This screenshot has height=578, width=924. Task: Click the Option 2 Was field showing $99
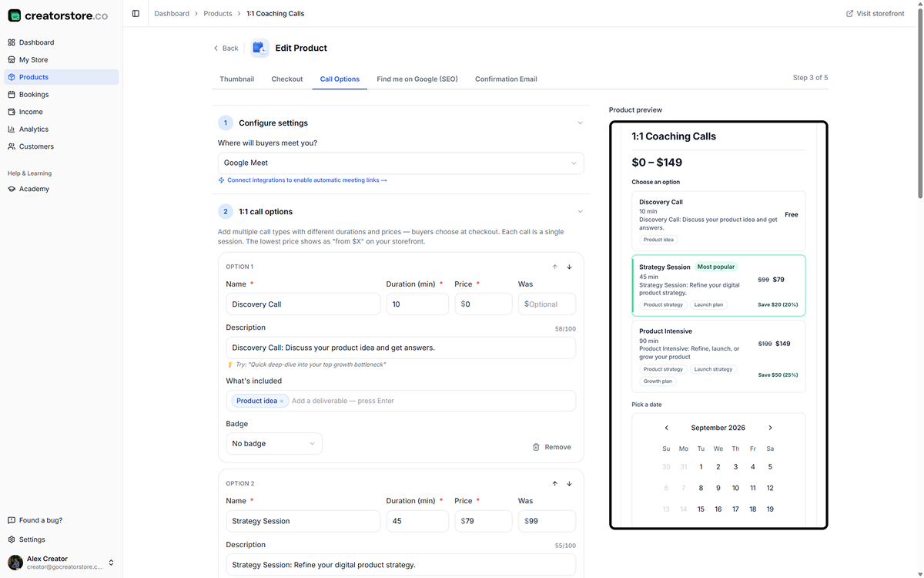[547, 521]
